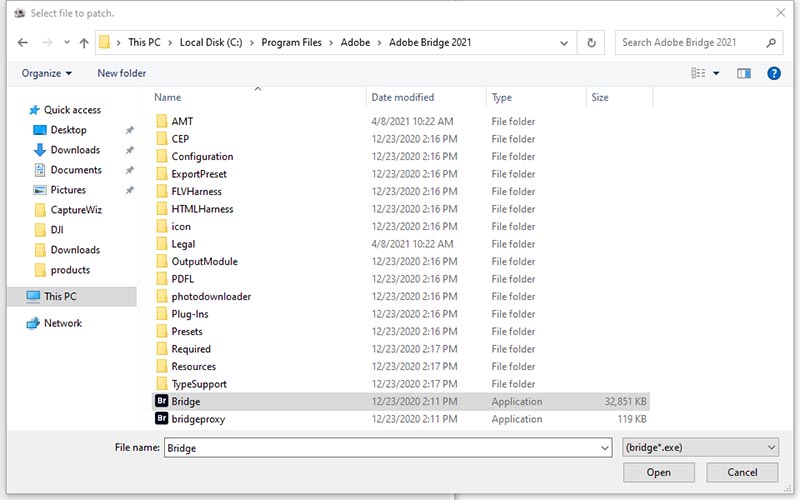Select the TypeSupport folder icon
This screenshot has width=800, height=500.
pos(162,384)
